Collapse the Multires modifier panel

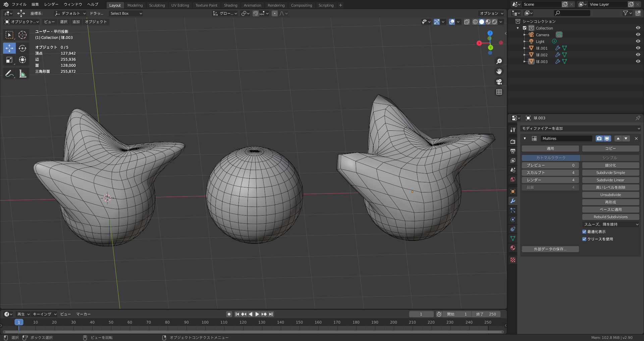click(525, 138)
